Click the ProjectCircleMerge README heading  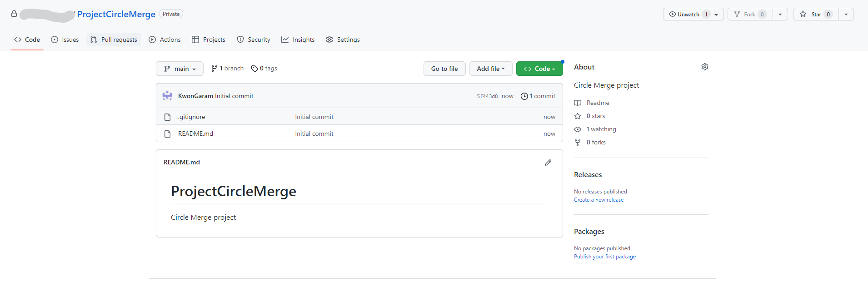tap(234, 191)
